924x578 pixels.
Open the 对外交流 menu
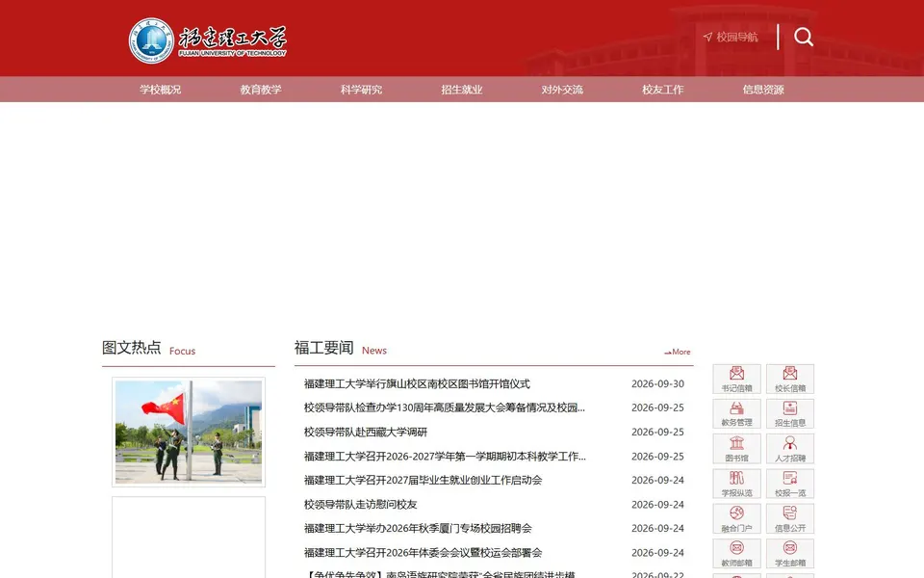pyautogui.click(x=562, y=90)
